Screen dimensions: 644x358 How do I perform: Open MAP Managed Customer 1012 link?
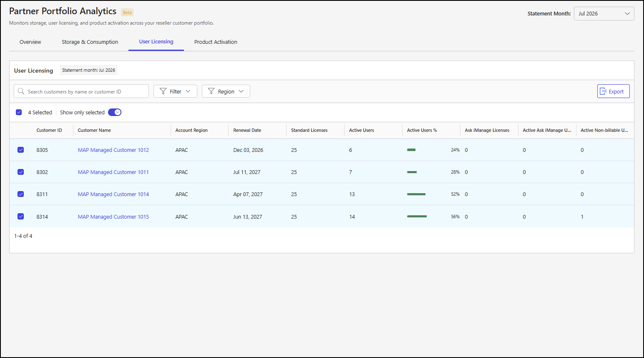[x=113, y=150]
